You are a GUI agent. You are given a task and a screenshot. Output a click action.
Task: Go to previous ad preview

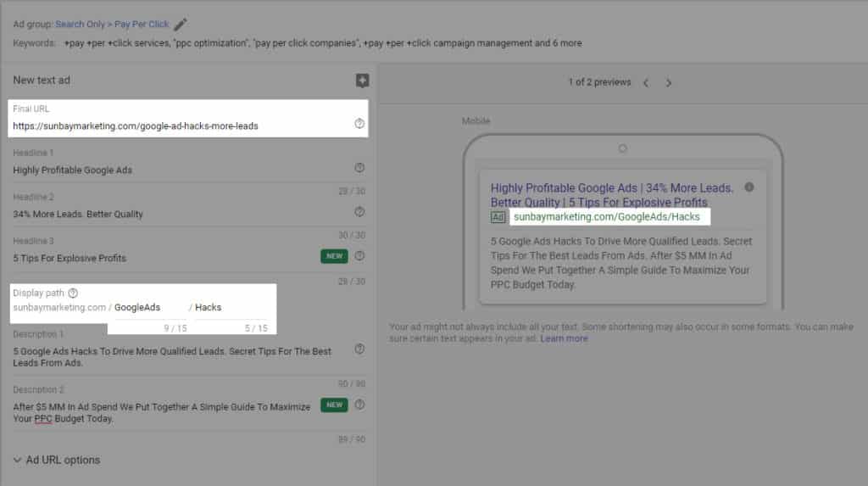point(646,82)
